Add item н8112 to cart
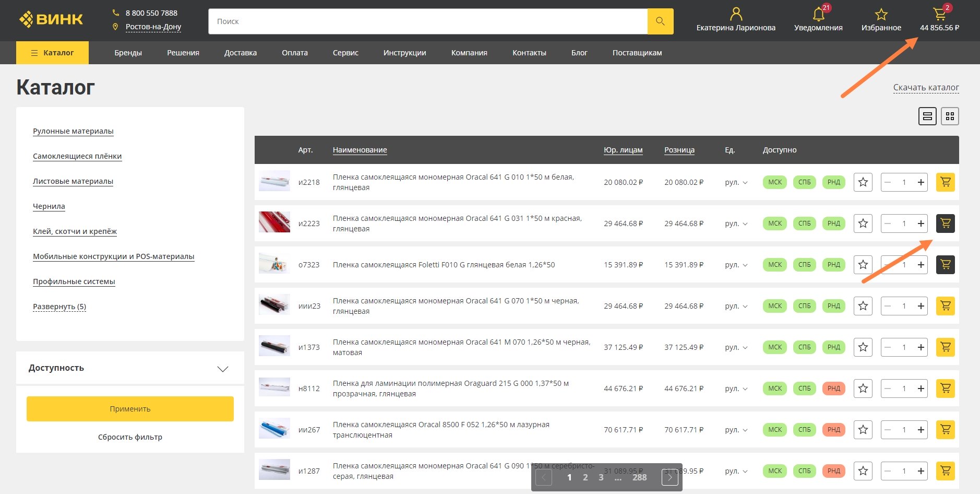 click(945, 389)
